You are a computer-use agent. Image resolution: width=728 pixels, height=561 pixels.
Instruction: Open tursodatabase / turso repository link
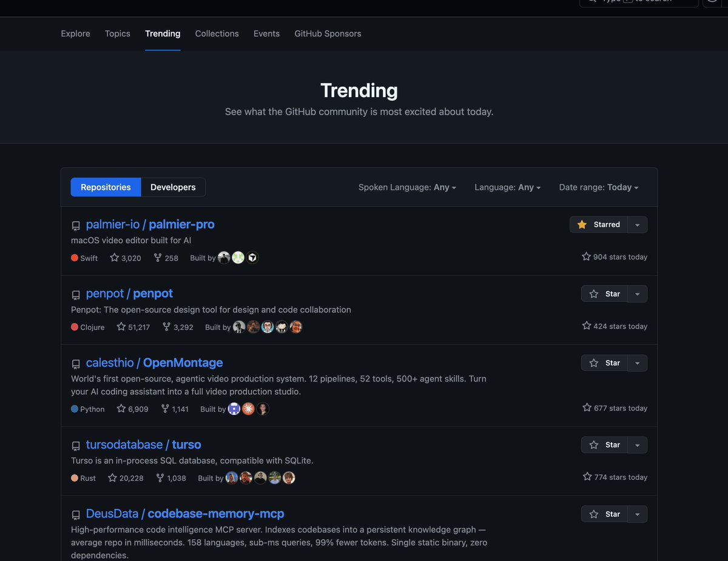143,445
